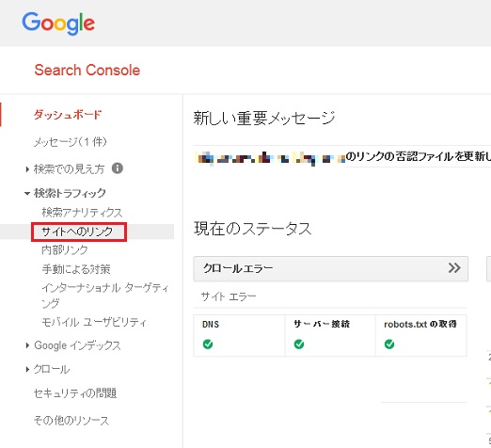491x448 pixels.
Task: Click the green check under robots.txt の取得
Action: [x=389, y=344]
